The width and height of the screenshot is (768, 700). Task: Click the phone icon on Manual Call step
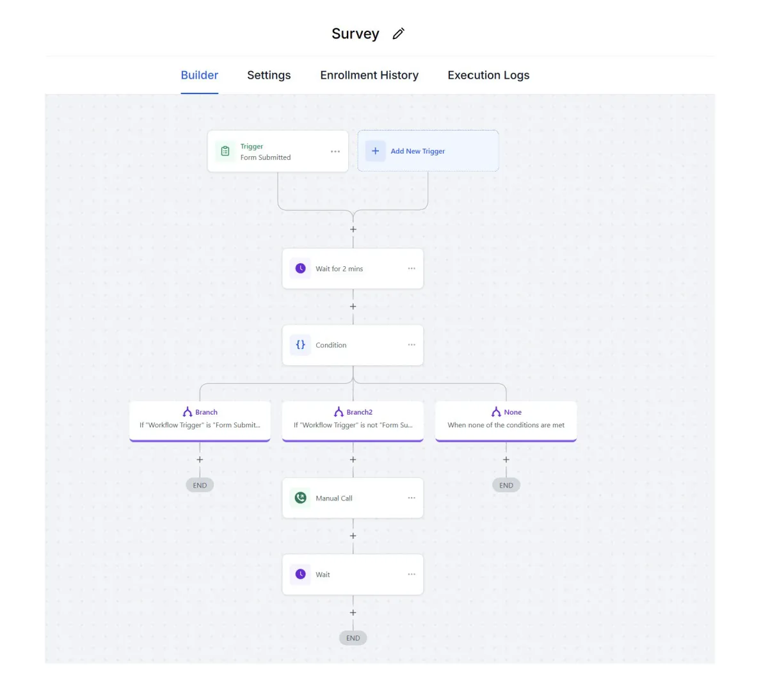tap(300, 498)
